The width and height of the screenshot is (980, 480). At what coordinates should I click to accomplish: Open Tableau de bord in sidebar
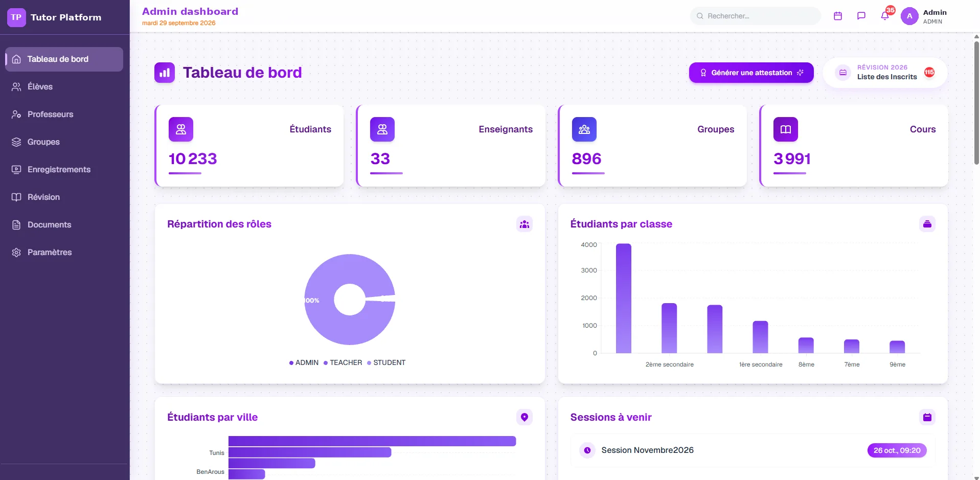pyautogui.click(x=64, y=59)
